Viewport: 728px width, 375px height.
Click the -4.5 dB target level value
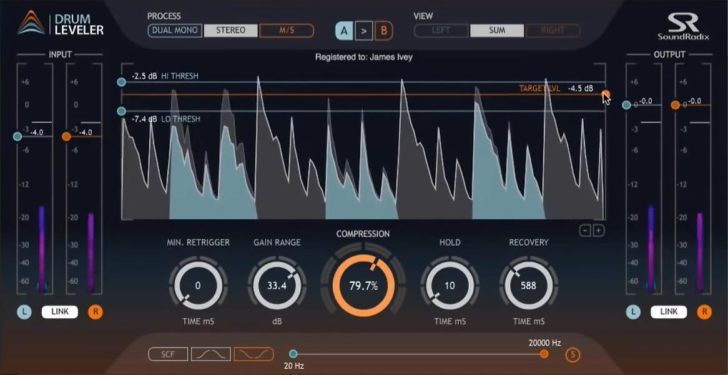click(x=580, y=88)
